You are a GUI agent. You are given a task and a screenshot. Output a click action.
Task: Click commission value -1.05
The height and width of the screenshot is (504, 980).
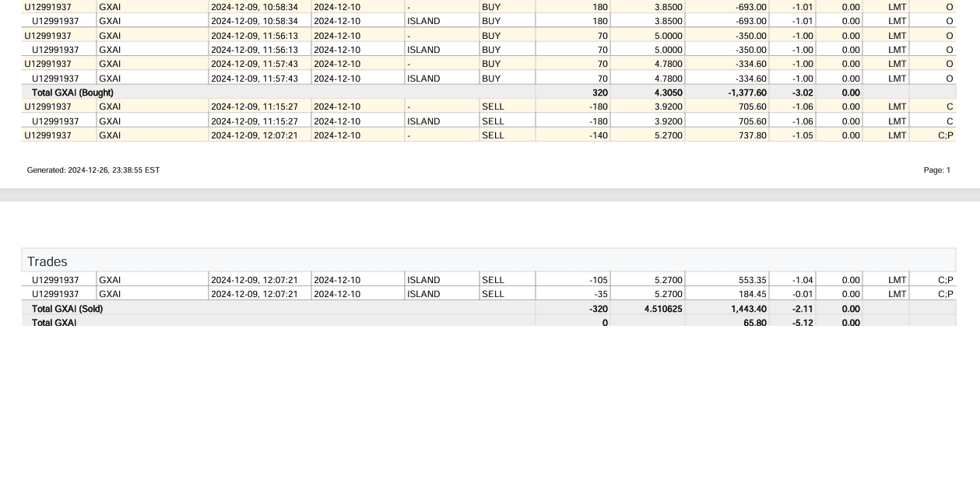[803, 135]
